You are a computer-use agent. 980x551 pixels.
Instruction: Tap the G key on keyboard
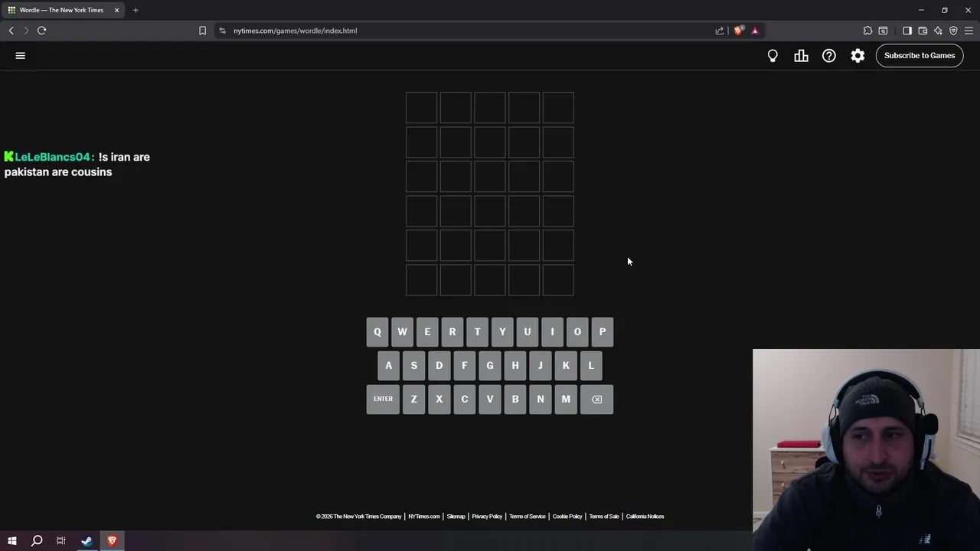point(490,366)
